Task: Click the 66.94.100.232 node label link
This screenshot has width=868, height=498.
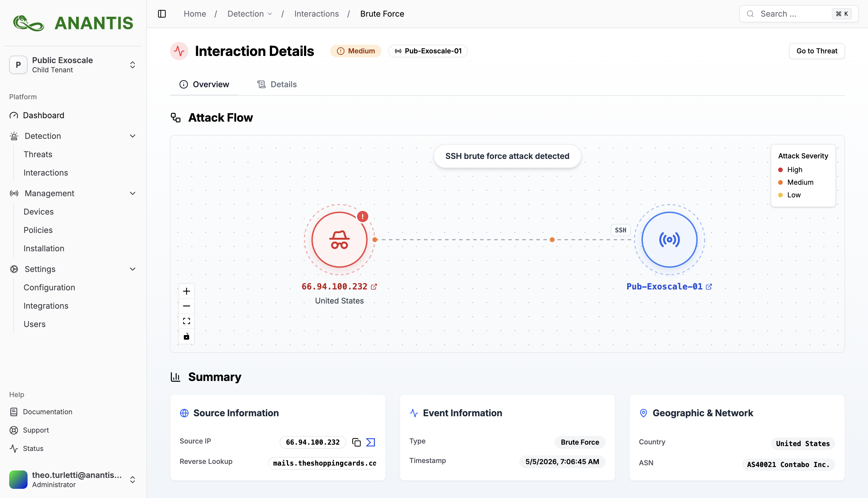Action: (334, 287)
